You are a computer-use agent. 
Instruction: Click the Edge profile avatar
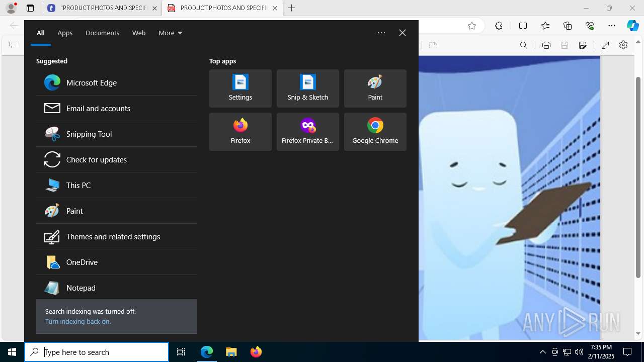tap(11, 8)
